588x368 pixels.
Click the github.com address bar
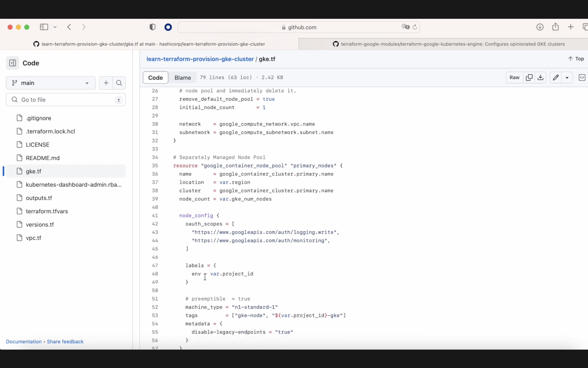point(298,27)
